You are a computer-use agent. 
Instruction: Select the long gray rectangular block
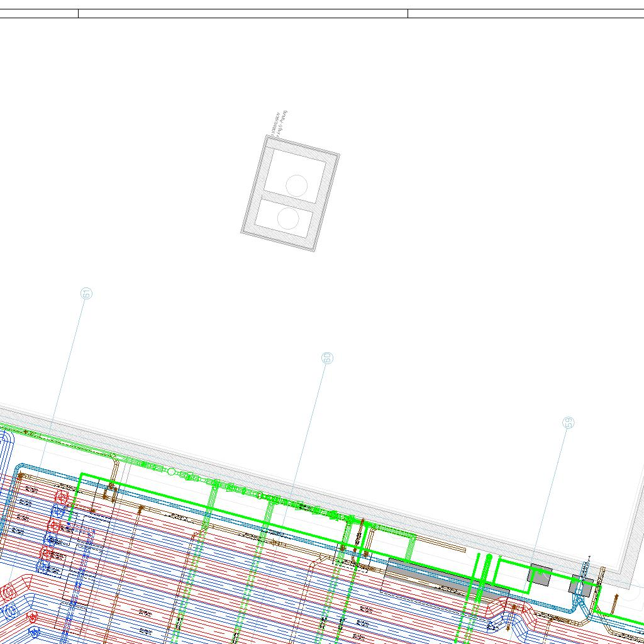[x=434, y=576]
